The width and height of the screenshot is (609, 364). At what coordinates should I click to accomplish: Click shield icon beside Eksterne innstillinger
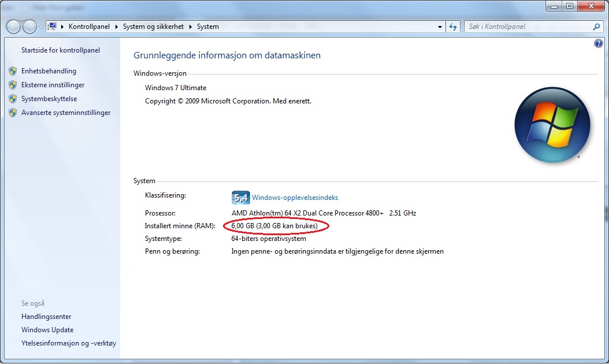click(13, 85)
